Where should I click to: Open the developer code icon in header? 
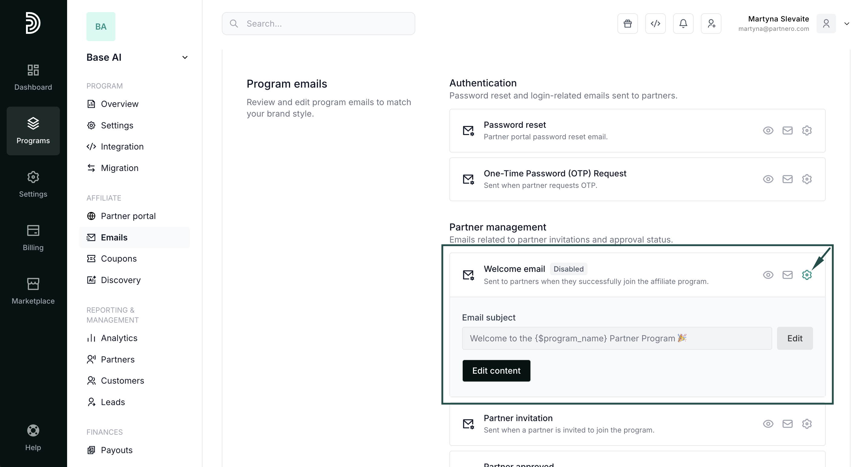tap(655, 24)
